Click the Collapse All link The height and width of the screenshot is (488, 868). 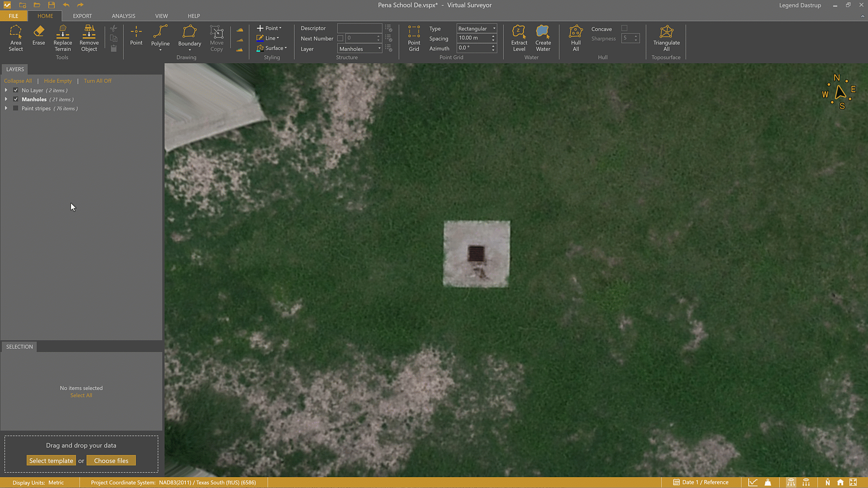pyautogui.click(x=18, y=81)
